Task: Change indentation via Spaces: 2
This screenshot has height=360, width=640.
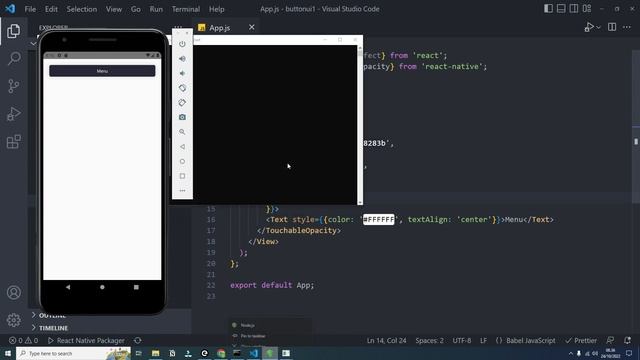Action: (429, 340)
